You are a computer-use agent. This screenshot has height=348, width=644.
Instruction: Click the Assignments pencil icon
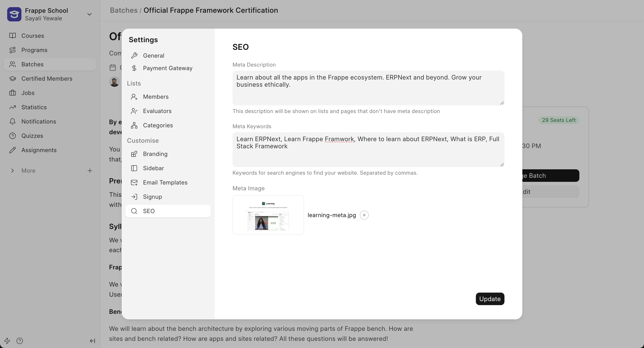coord(13,150)
